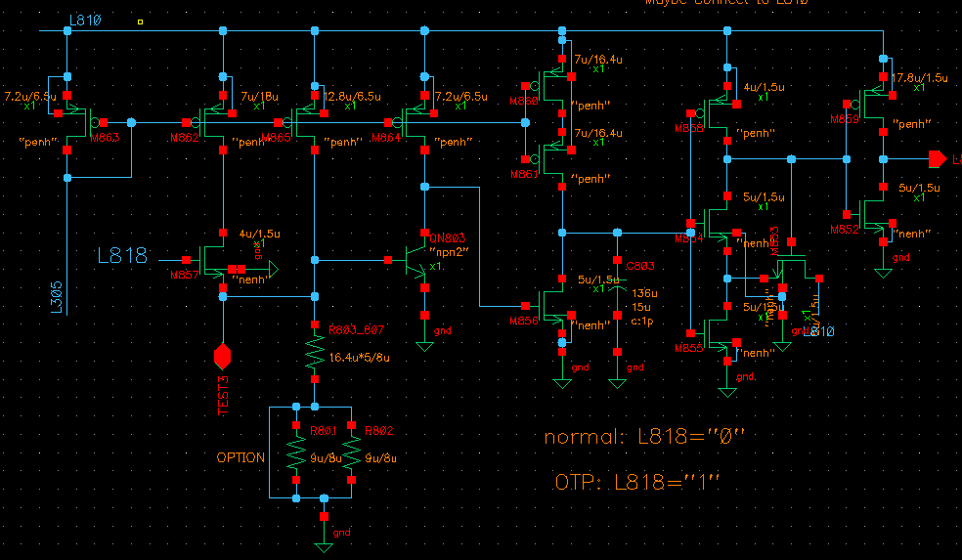Select the L810 net label on top rail
962x560 pixels.
coord(85,21)
